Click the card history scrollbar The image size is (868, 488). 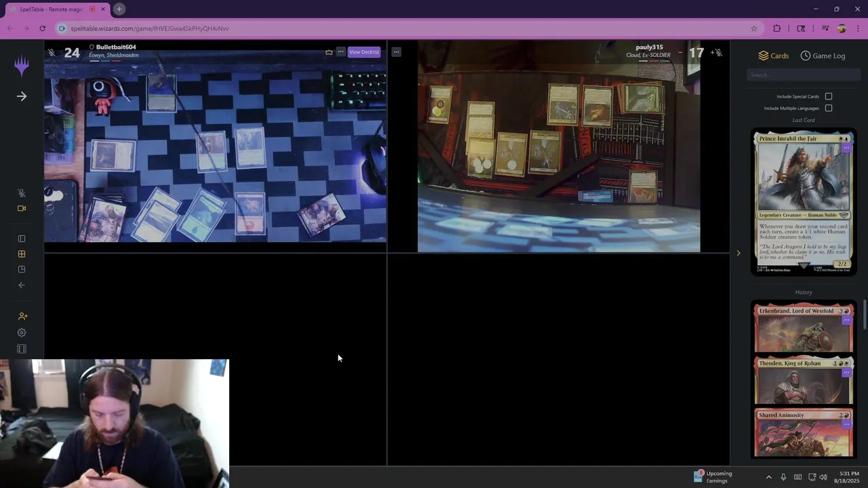tap(865, 315)
